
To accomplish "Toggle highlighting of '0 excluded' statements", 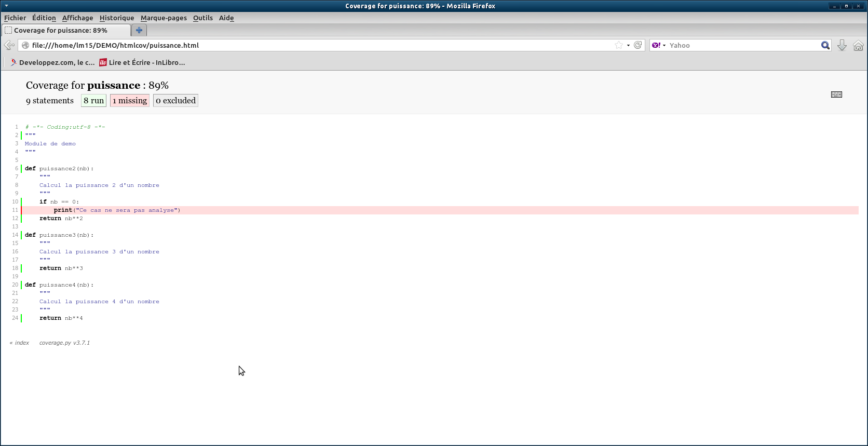I will pyautogui.click(x=175, y=101).
